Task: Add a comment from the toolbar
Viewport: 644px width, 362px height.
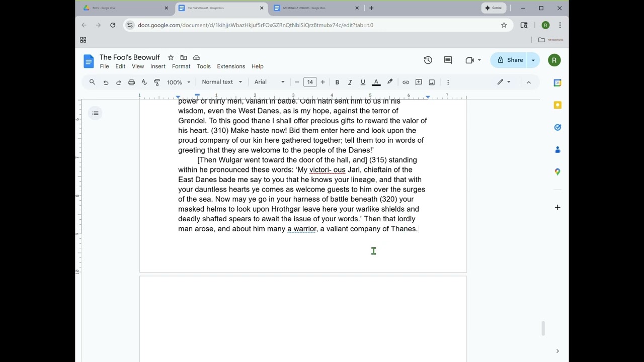Action: pyautogui.click(x=419, y=82)
